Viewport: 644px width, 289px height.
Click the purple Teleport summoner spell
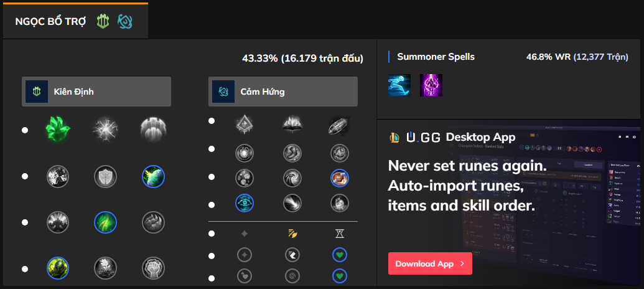(431, 85)
